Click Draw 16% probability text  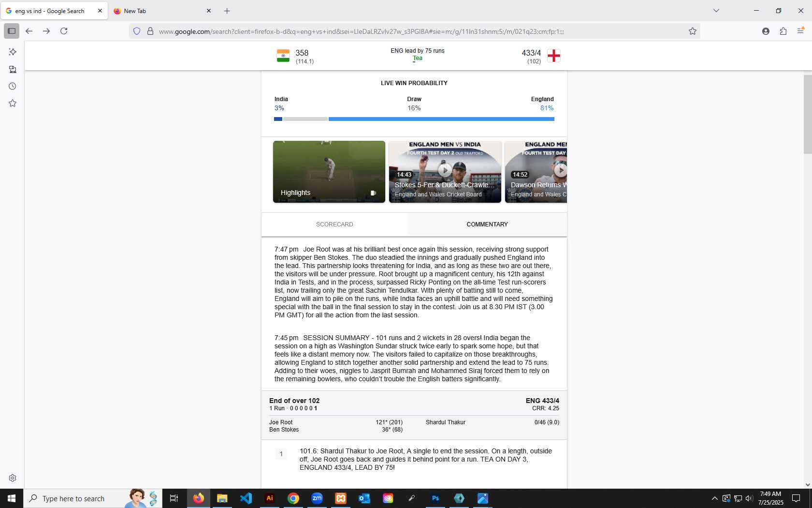pyautogui.click(x=414, y=108)
